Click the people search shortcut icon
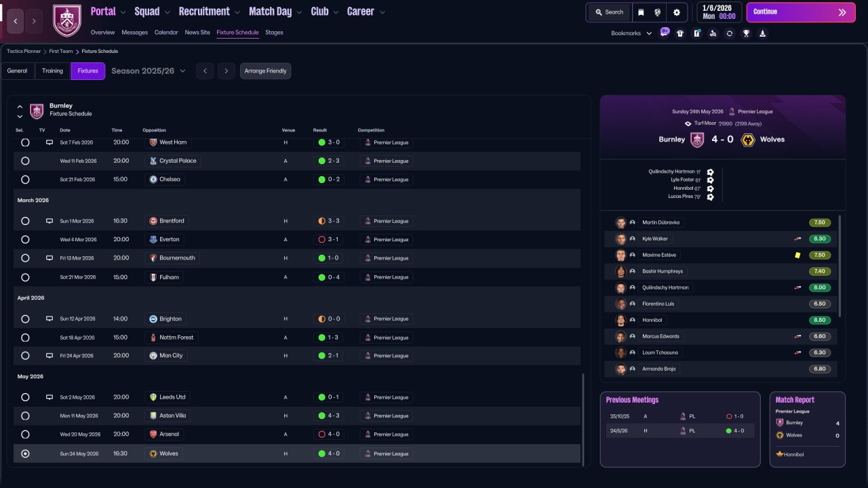 (713, 33)
